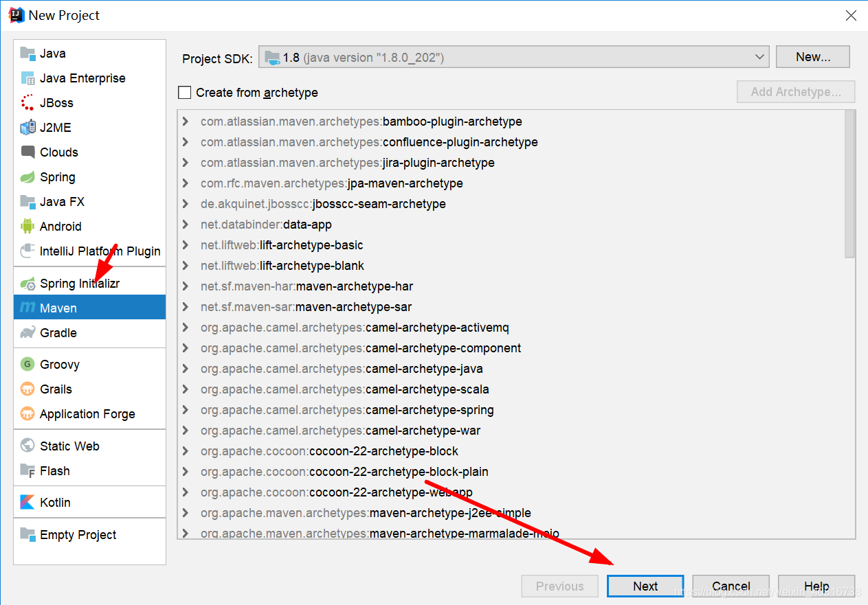Viewport: 868px width, 605px height.
Task: Select camel-archetype-java row
Action: coord(511,369)
